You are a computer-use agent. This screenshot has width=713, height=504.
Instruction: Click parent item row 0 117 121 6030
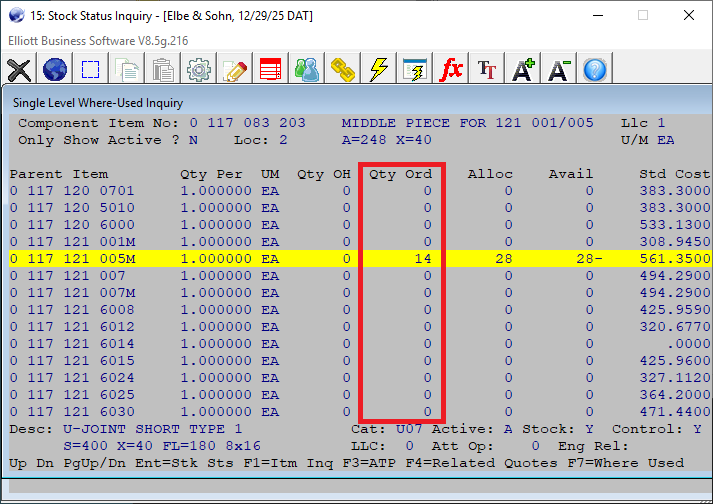[72, 411]
